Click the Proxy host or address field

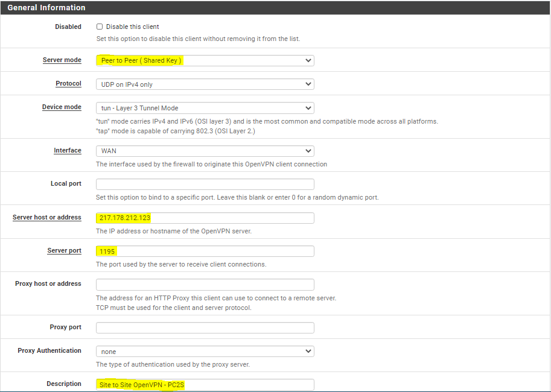pos(205,285)
